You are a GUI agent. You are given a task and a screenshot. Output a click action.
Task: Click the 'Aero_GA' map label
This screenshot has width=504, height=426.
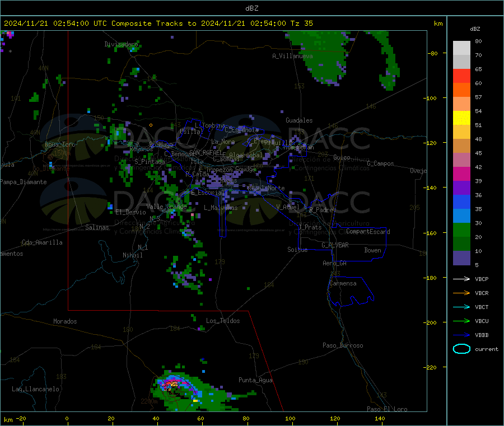(334, 263)
